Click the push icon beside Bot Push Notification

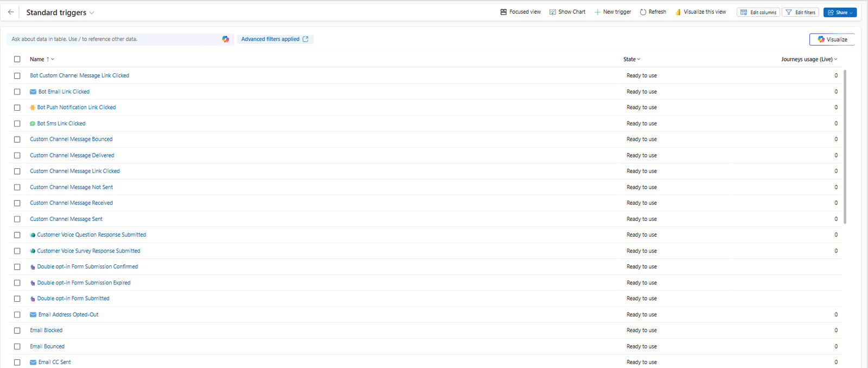33,107
